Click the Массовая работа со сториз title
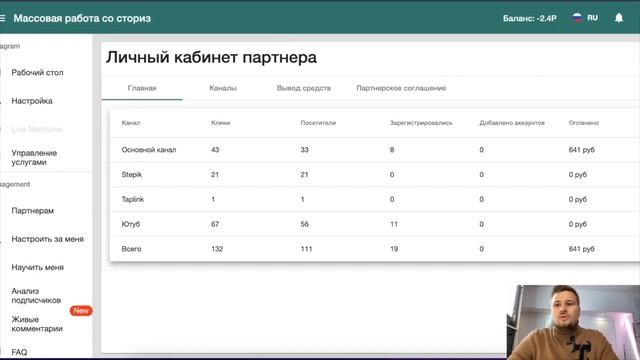 (82, 18)
